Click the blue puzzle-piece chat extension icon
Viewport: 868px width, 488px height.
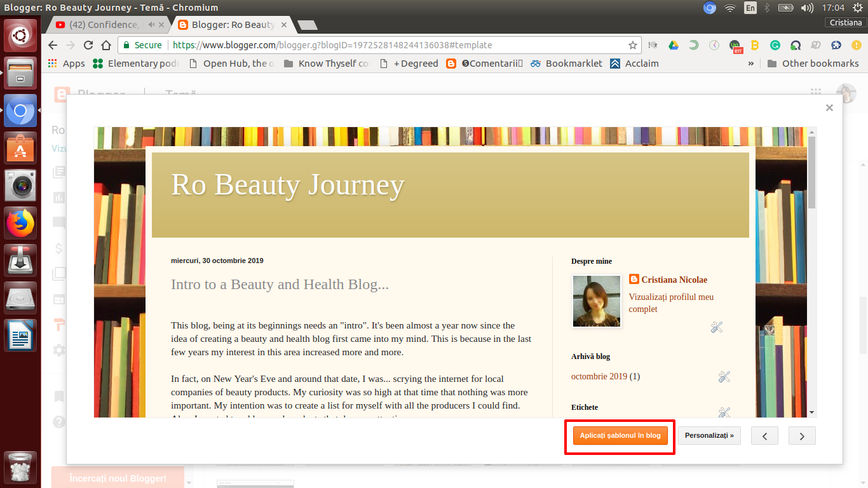pyautogui.click(x=836, y=45)
